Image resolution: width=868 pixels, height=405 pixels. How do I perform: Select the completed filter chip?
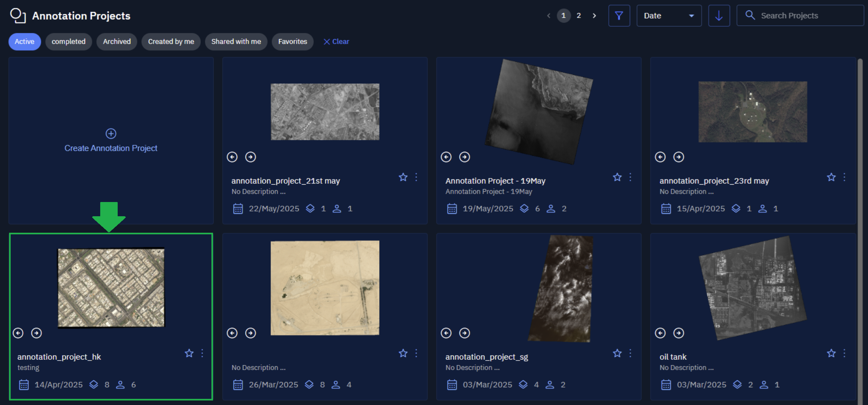tap(69, 41)
